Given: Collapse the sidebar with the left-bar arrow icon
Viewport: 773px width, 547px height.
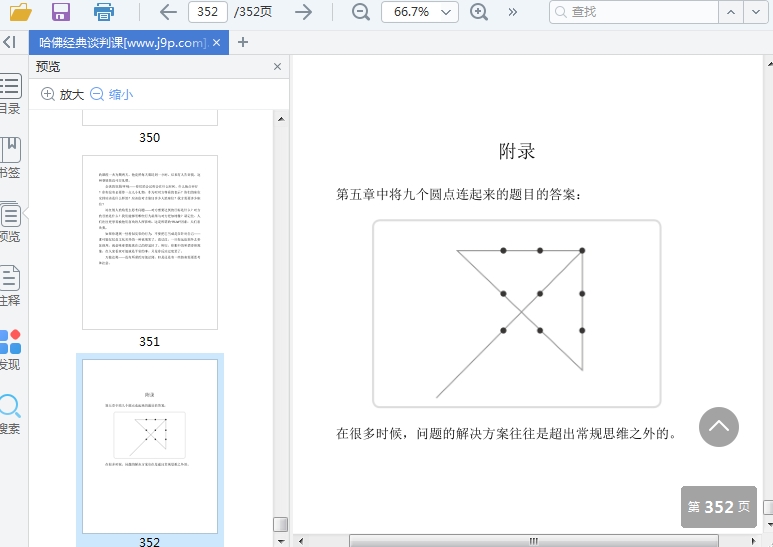Looking at the screenshot, I should (10, 42).
